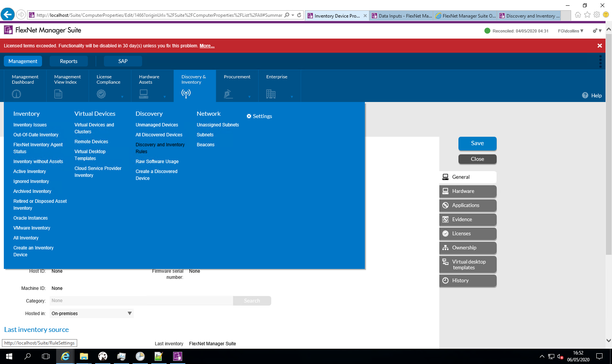Click the License Compliance checkmark icon

point(101,94)
